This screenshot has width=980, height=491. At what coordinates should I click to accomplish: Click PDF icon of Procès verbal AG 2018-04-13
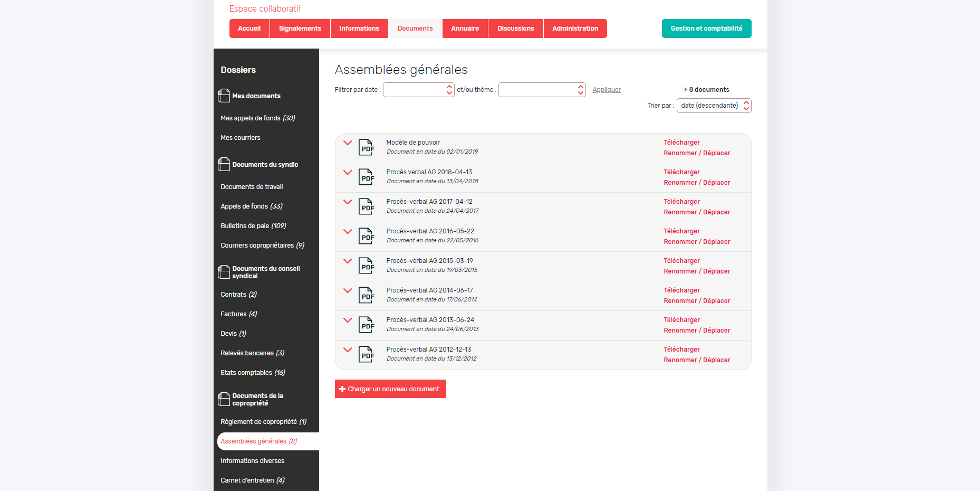click(367, 177)
